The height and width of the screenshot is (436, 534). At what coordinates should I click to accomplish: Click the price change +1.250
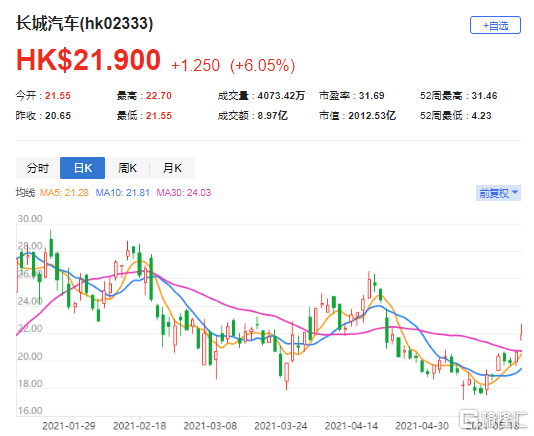[195, 65]
